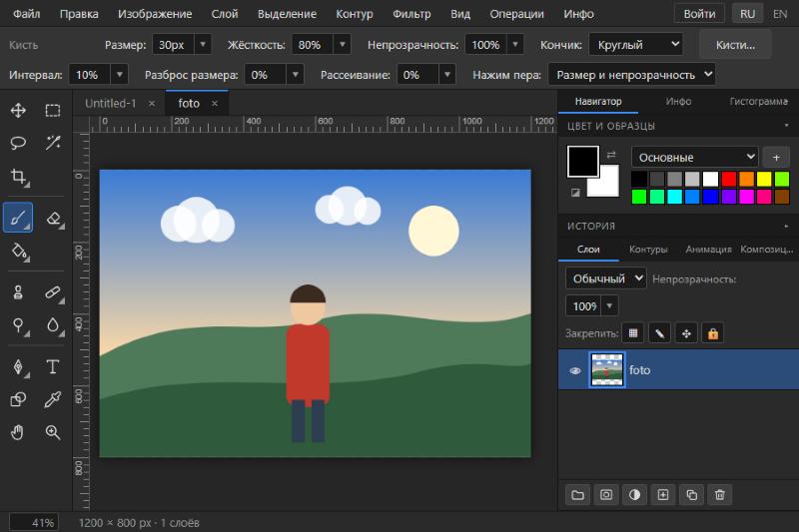Select the Rectangular Marquee selection tool

pos(53,111)
